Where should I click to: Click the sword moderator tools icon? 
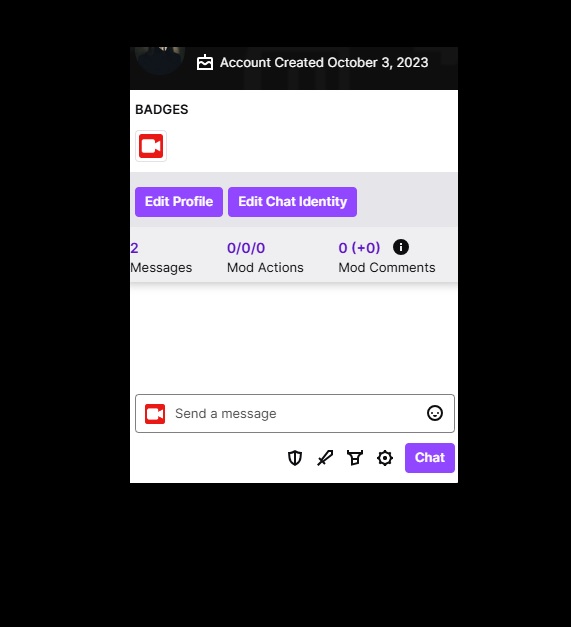[325, 458]
